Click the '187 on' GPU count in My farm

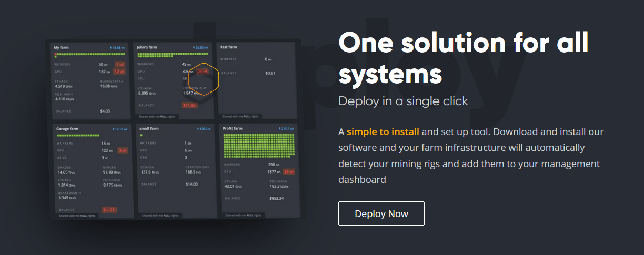coord(105,71)
